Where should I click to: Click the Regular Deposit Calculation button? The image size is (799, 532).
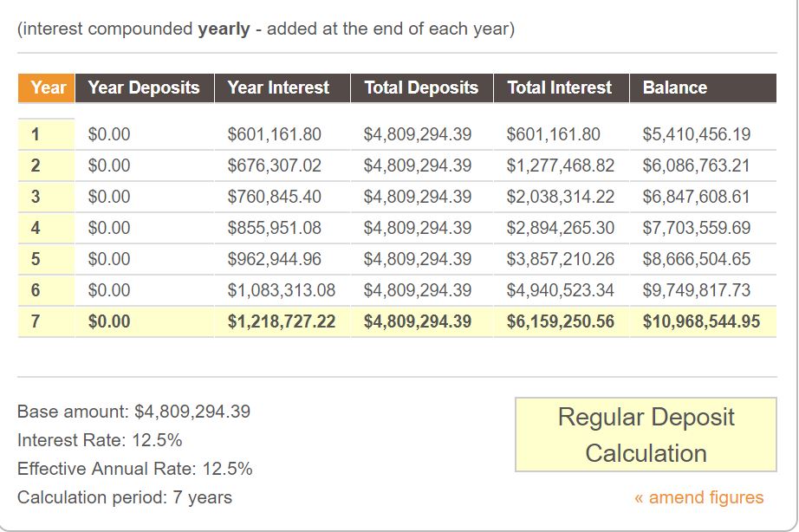click(x=646, y=435)
